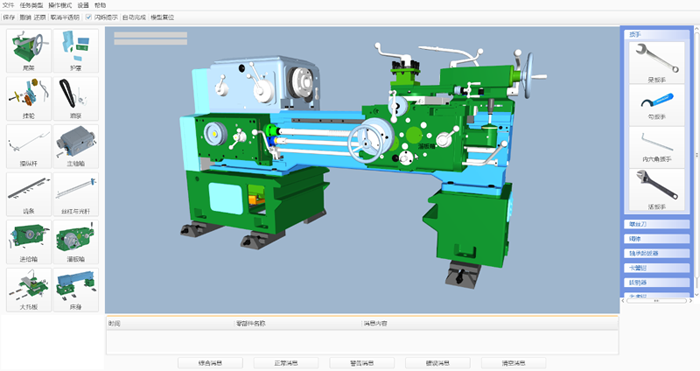Select the change gears (挂轮) part icon
This screenshot has height=371, width=700.
pyautogui.click(x=29, y=99)
